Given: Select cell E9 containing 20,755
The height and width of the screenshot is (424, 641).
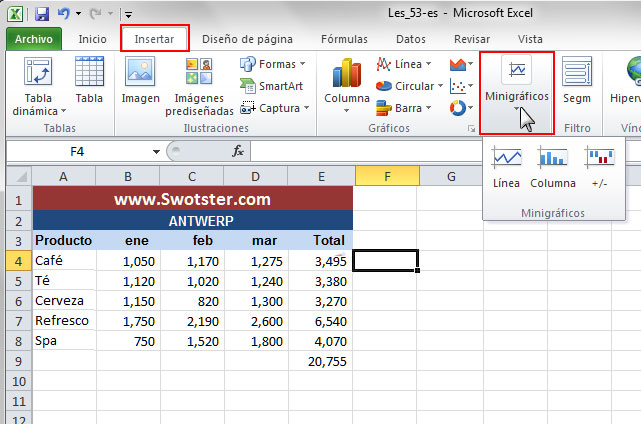Looking at the screenshot, I should point(320,362).
